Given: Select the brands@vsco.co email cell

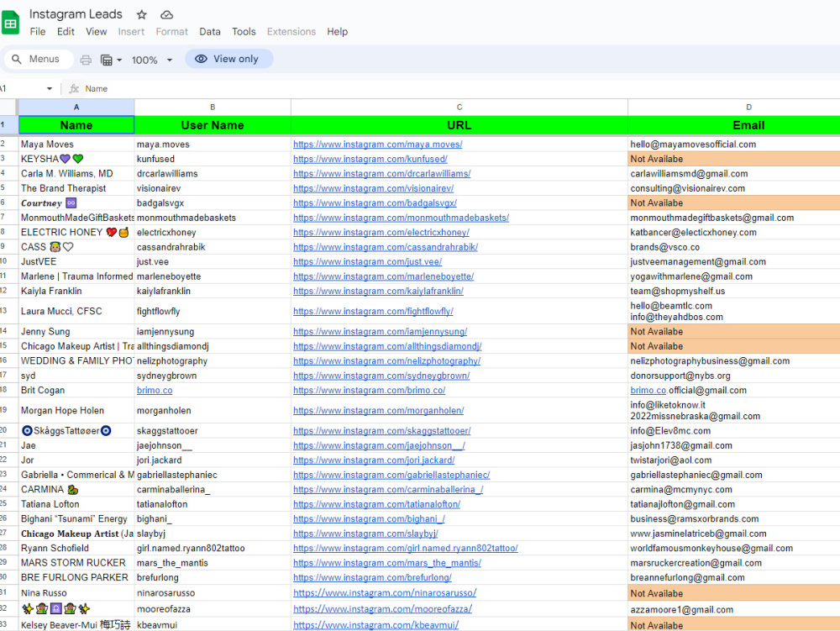Looking at the screenshot, I should click(x=734, y=247).
